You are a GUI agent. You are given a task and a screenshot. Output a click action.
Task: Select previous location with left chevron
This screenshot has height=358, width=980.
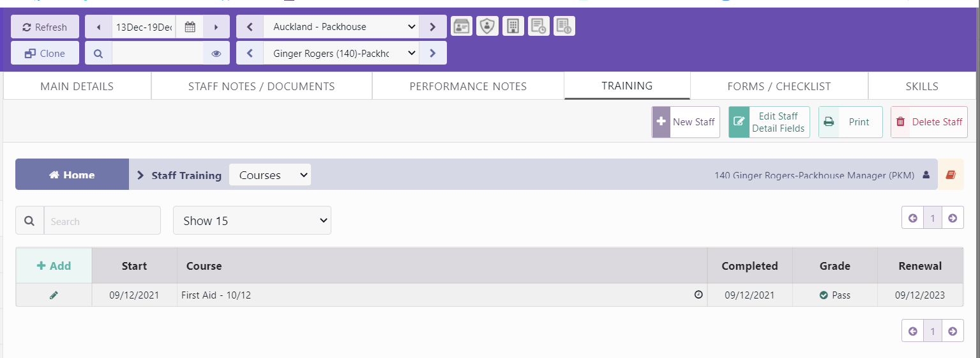click(x=250, y=27)
